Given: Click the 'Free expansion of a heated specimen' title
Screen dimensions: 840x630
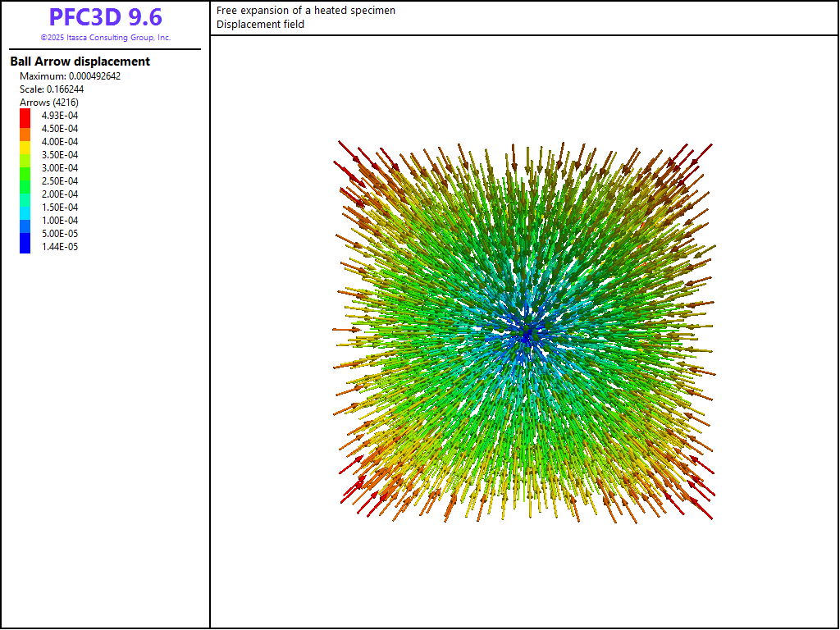Looking at the screenshot, I should click(306, 11).
